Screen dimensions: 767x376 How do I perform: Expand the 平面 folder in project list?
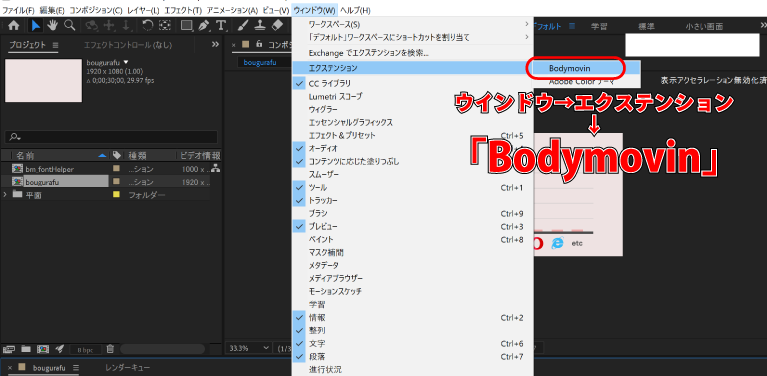click(5, 195)
